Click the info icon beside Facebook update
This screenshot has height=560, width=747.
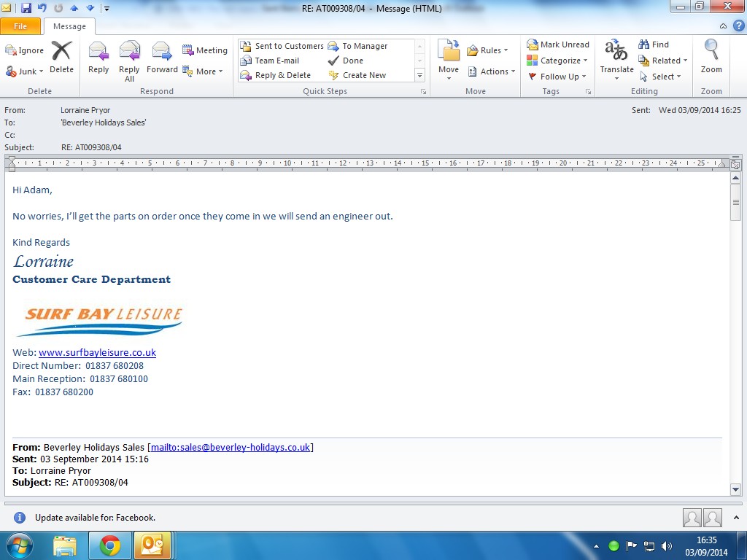tap(20, 518)
